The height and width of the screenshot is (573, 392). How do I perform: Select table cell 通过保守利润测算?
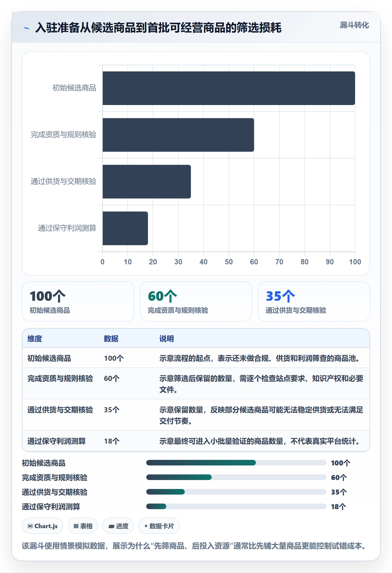click(57, 441)
